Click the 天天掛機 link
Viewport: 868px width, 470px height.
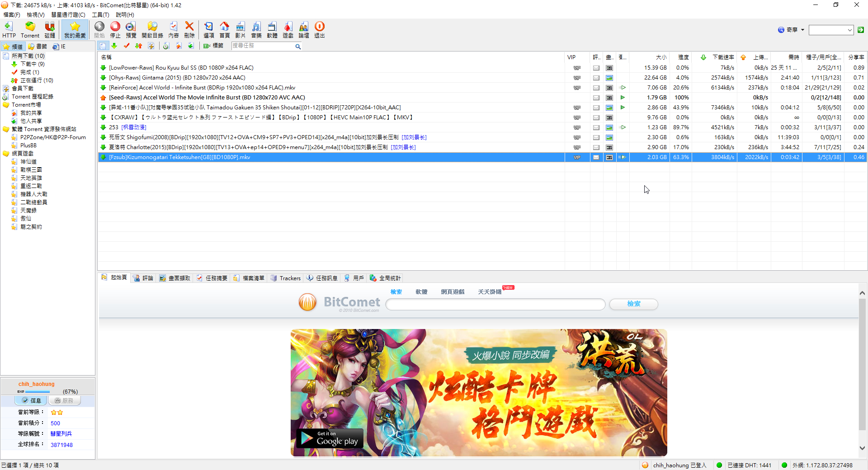(490, 292)
